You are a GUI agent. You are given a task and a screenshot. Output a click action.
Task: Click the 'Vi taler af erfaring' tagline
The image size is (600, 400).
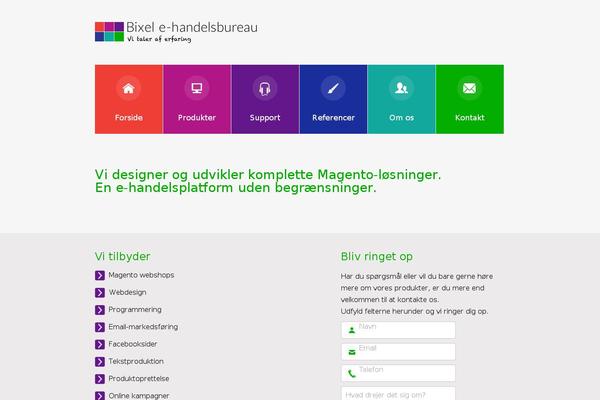159,39
